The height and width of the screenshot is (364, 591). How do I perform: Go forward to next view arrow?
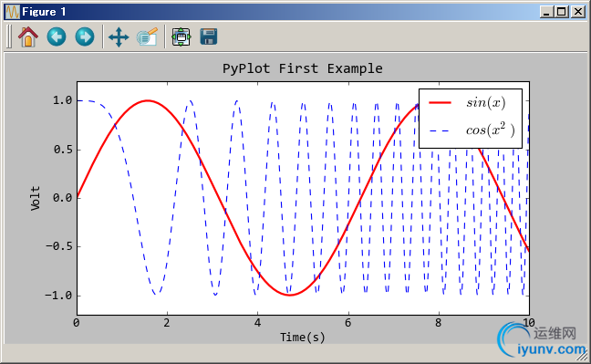point(85,37)
